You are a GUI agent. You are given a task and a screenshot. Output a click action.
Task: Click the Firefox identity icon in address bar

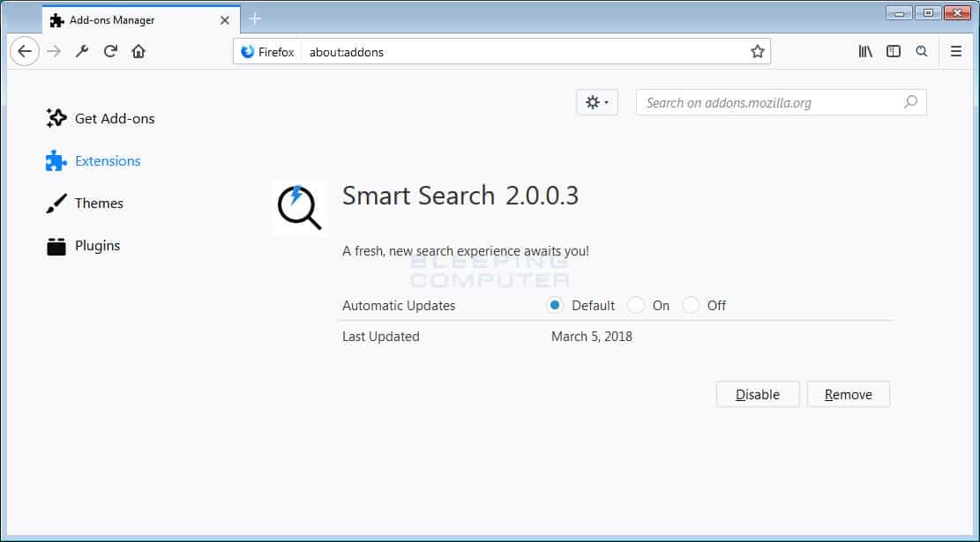click(248, 52)
